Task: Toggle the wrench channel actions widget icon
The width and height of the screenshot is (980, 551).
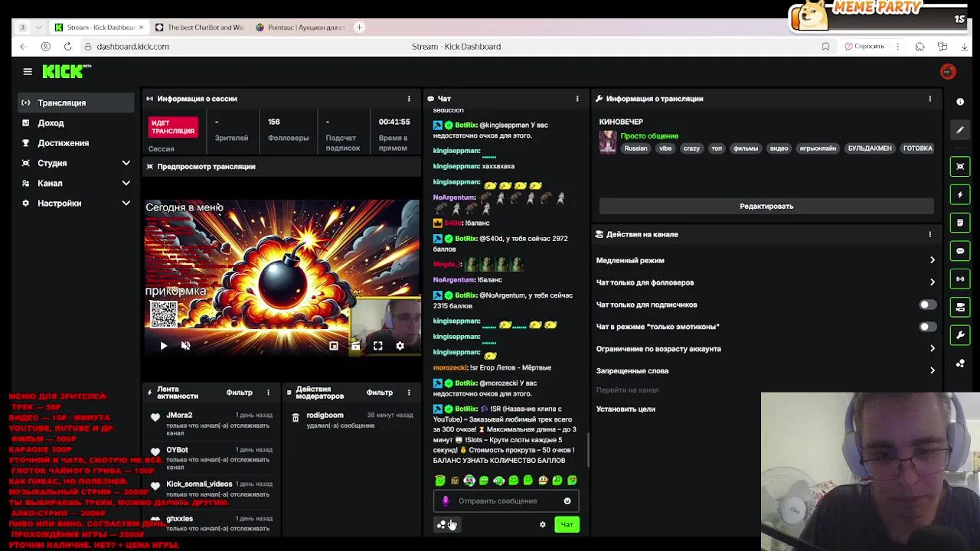Action: 960,335
